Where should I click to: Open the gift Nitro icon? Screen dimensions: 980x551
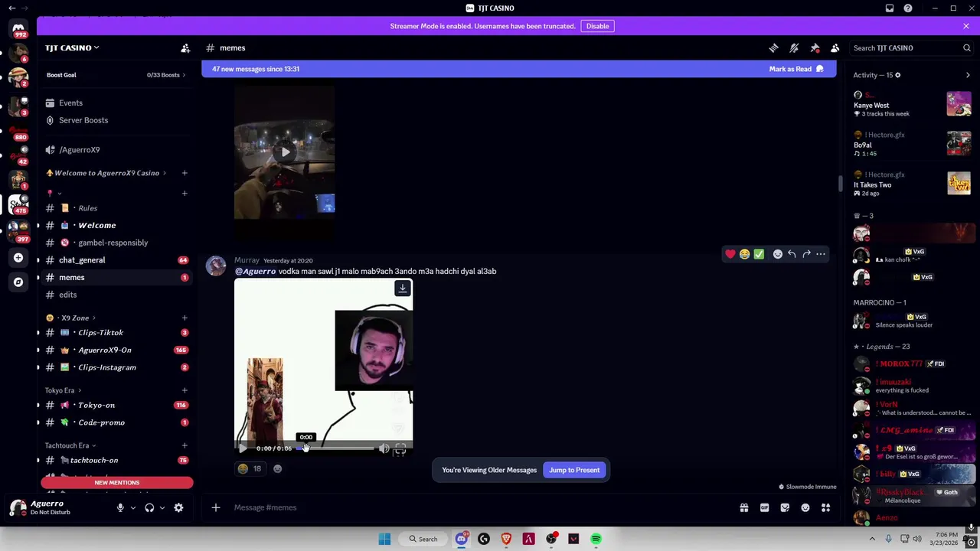[744, 508]
